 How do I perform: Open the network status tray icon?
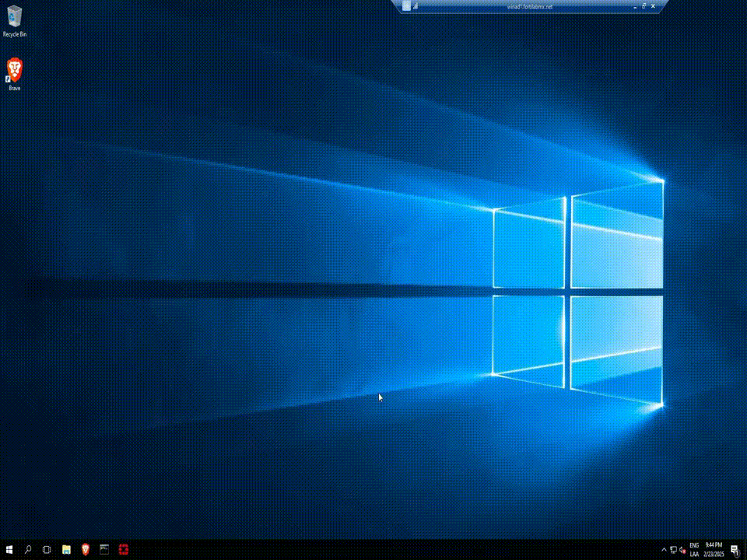click(674, 550)
